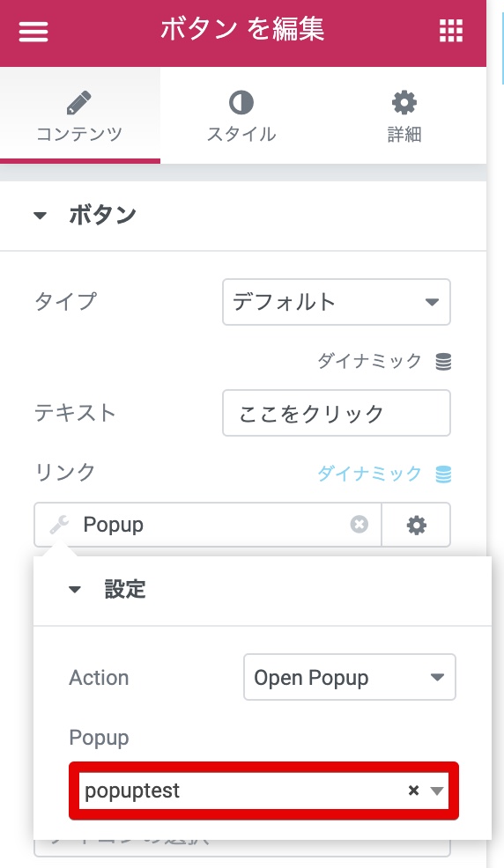
Task: Click the text field dynamic database icon
Action: click(443, 362)
